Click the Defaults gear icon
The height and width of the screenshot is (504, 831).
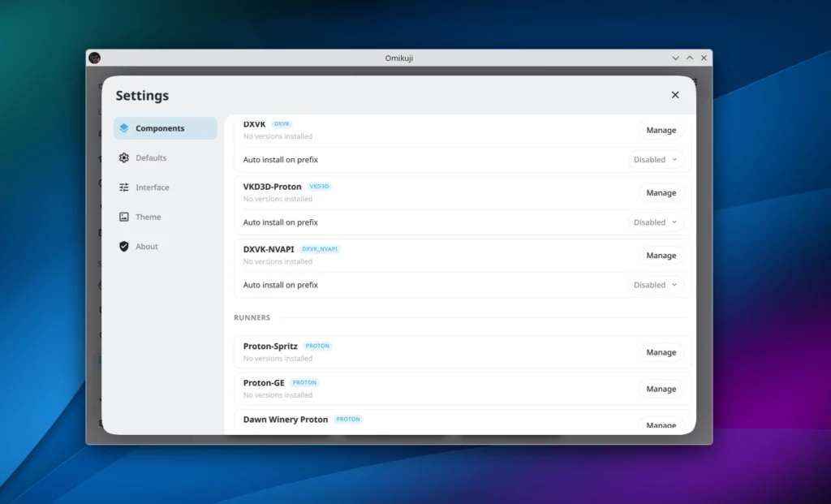pyautogui.click(x=124, y=158)
